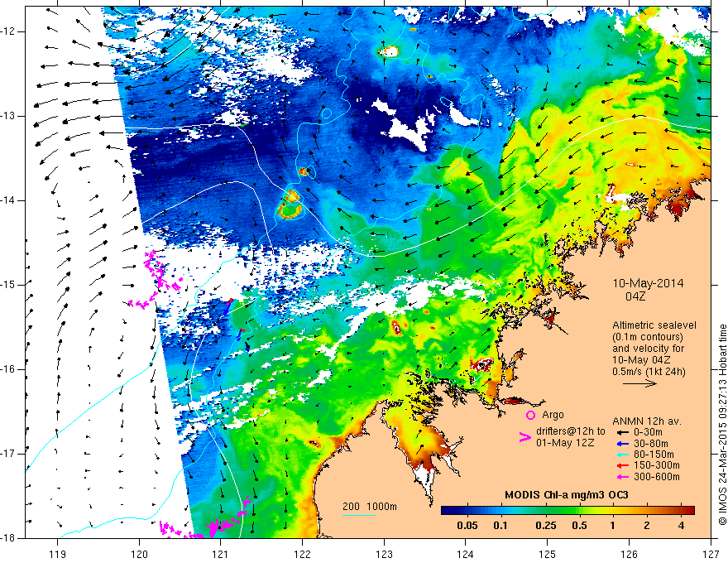Click the color bar tick label 0.1
This screenshot has height=563, width=728.
[x=500, y=526]
